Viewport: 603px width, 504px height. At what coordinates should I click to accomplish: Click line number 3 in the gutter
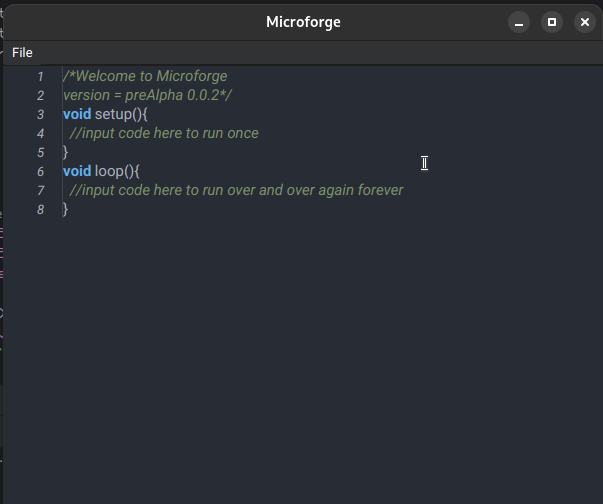(40, 114)
